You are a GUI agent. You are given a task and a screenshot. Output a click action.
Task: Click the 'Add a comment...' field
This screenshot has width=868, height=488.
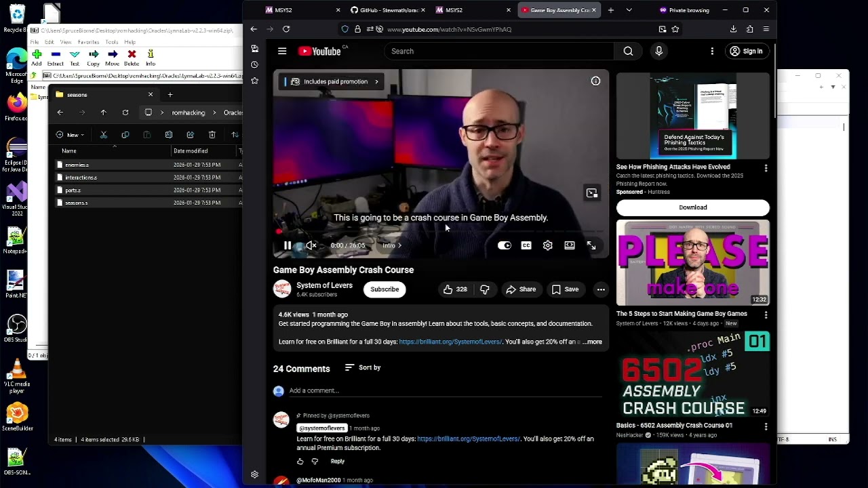pos(446,390)
